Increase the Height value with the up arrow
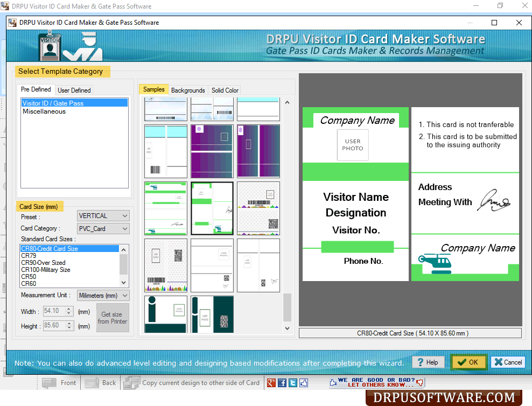The image size is (532, 406). point(69,323)
